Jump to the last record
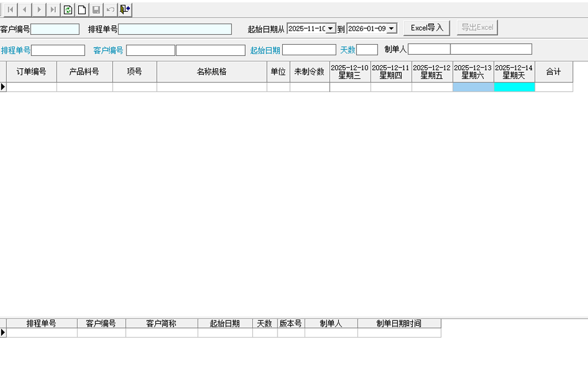The height and width of the screenshot is (374, 588). pos(53,10)
